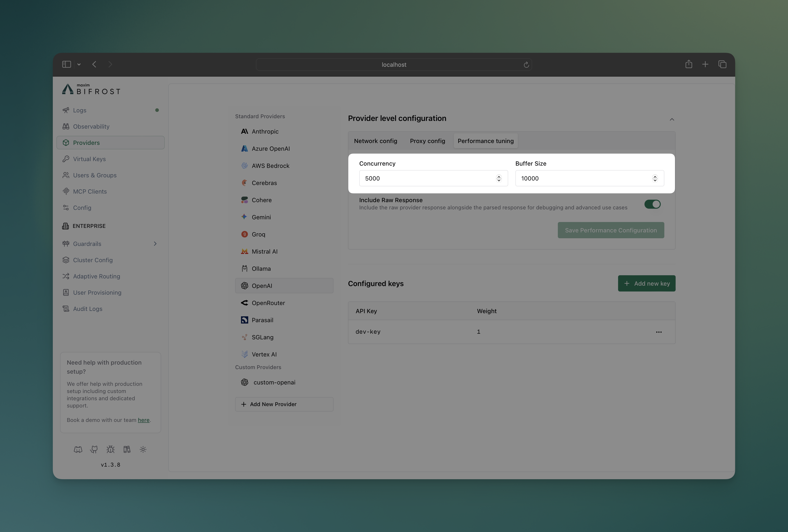Click the Observability binoculars icon
Screen dimensions: 788x532
coord(66,126)
